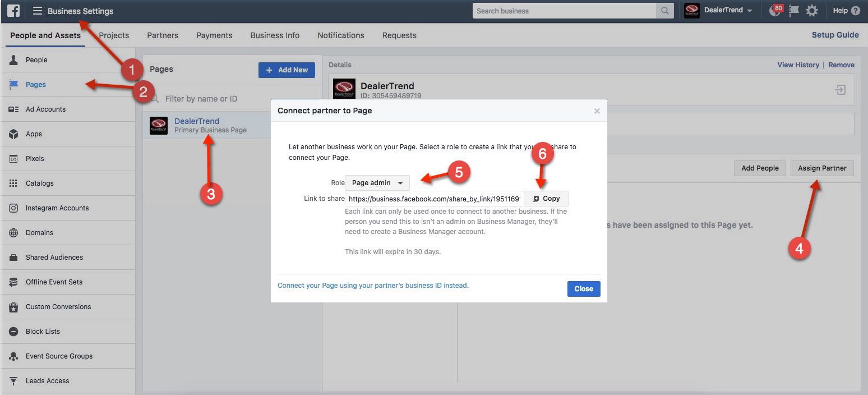Go to the Payments tab

(214, 35)
